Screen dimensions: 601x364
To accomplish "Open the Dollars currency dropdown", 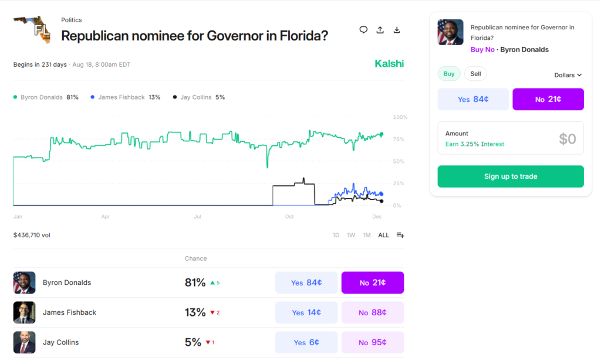I will [x=567, y=74].
